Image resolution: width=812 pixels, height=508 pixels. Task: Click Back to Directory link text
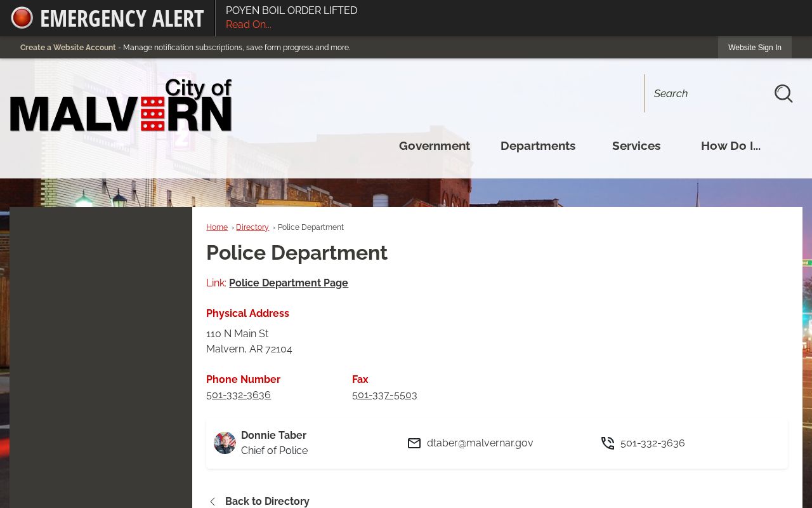click(267, 502)
